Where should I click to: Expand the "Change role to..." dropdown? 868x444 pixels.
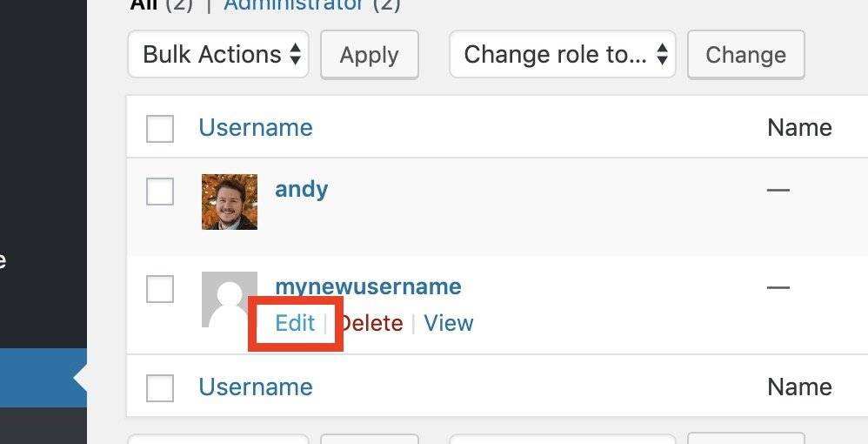(x=562, y=55)
